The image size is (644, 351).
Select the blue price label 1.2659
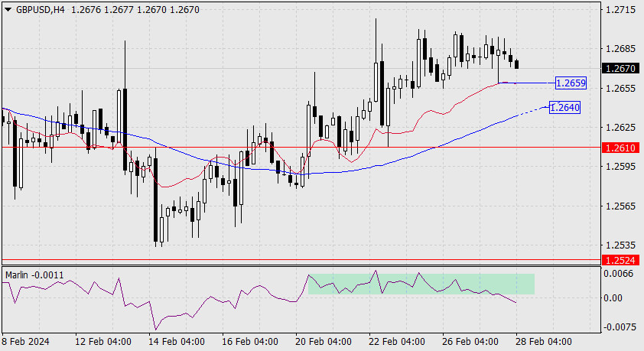[x=571, y=83]
